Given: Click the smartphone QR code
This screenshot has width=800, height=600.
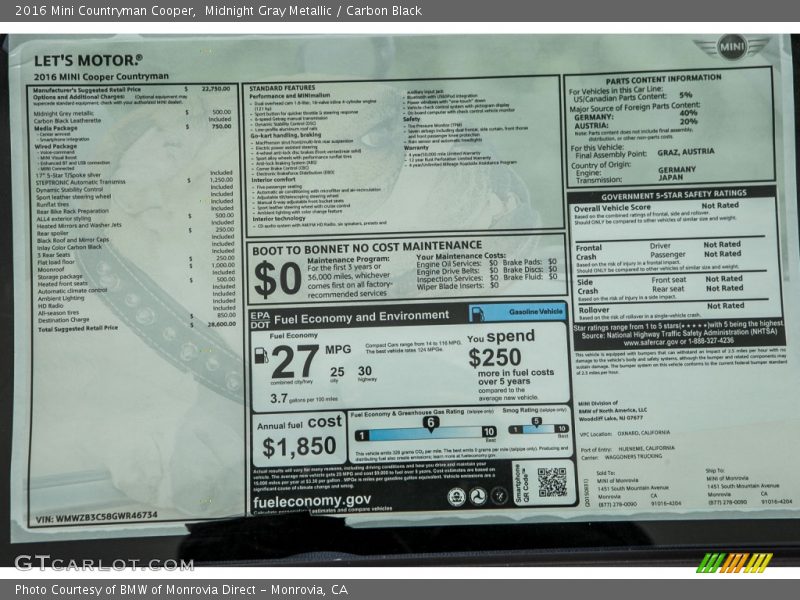Looking at the screenshot, I should [552, 482].
